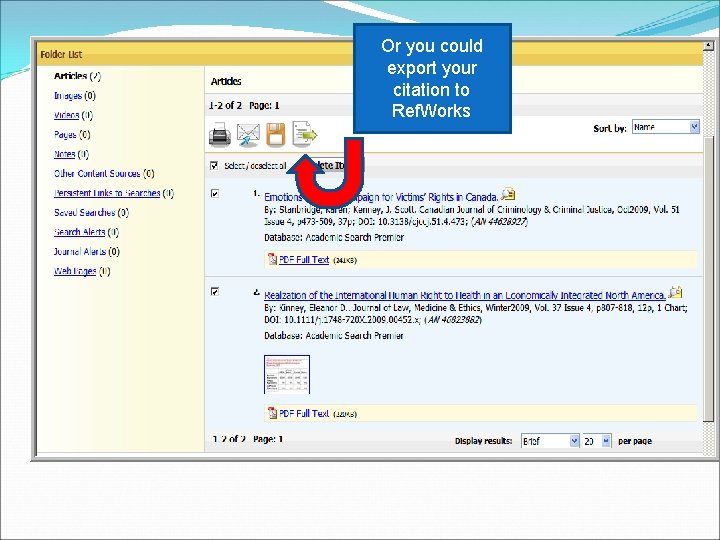Open PDF icon for Right to Health article
Viewport: 720px width, 540px height.
tap(272, 413)
